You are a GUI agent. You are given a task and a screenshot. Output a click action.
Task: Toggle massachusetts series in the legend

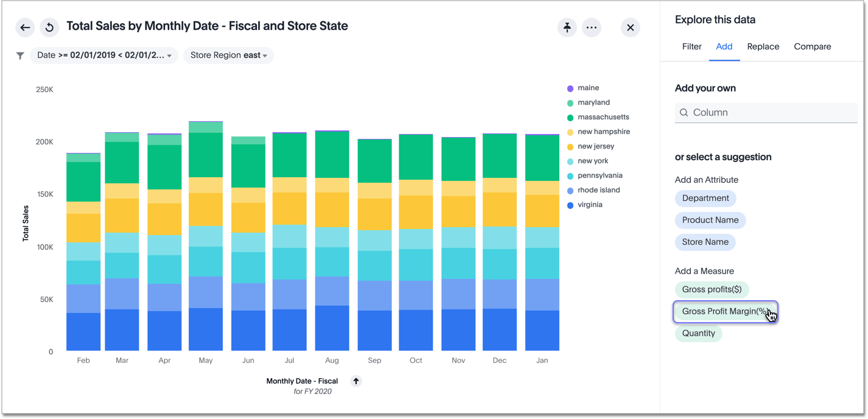point(603,118)
